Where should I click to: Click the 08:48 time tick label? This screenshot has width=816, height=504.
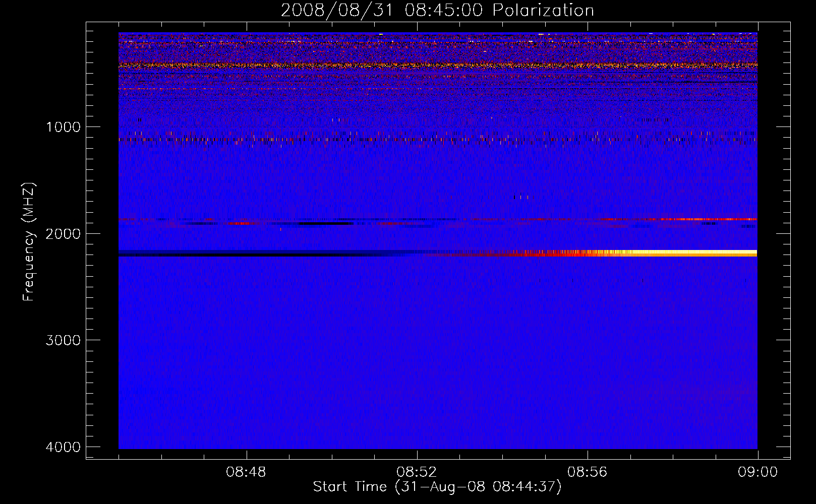coord(246,472)
